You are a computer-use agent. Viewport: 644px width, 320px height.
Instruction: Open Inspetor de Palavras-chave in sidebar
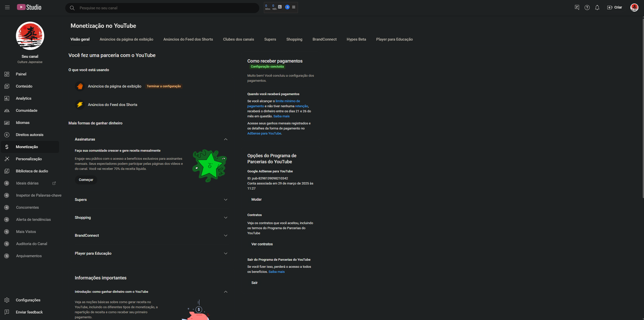(39, 195)
